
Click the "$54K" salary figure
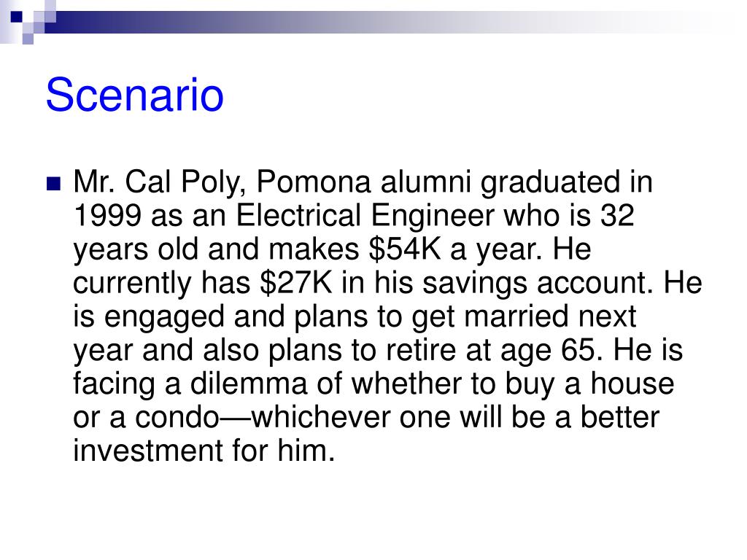405,249
